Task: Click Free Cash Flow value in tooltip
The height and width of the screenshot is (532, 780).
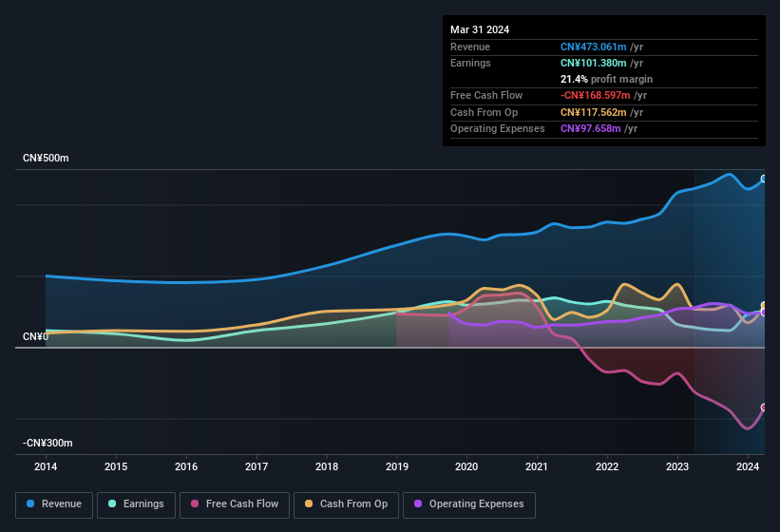Action: [595, 95]
